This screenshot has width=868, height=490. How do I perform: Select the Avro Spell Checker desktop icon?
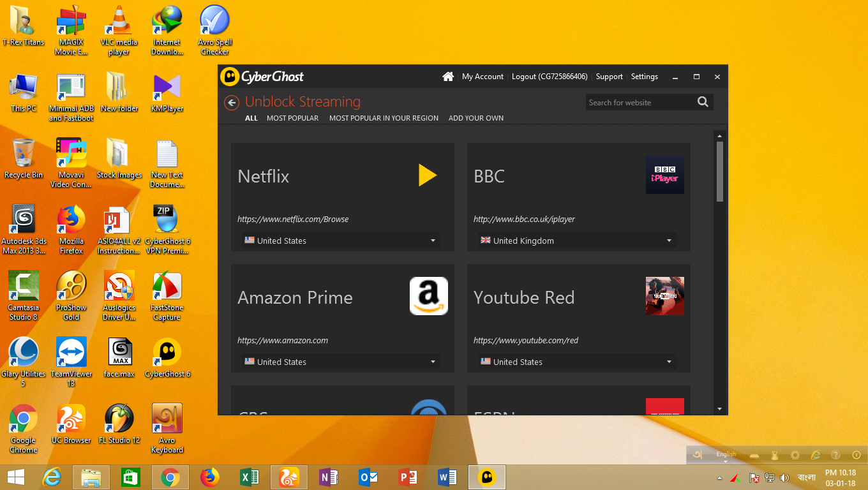click(215, 31)
